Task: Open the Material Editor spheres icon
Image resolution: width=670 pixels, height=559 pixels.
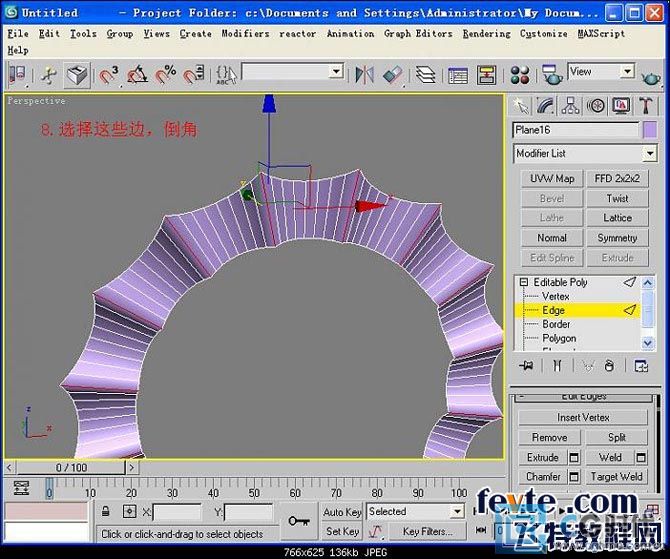Action: click(x=520, y=76)
